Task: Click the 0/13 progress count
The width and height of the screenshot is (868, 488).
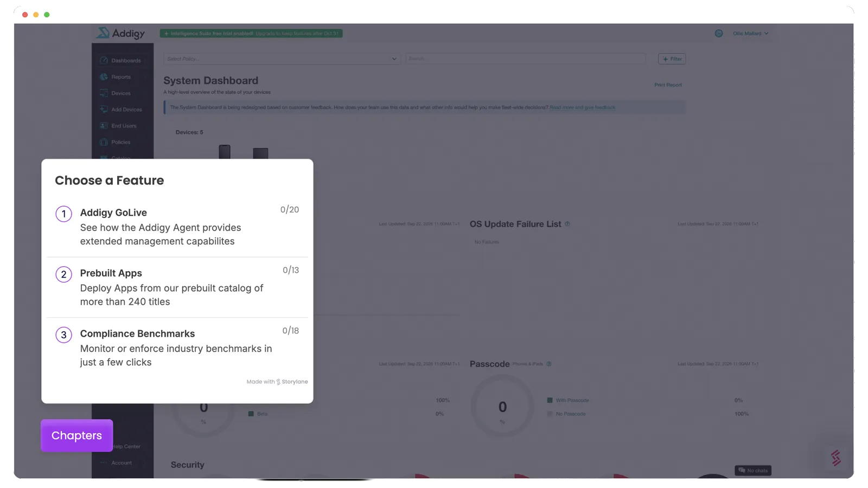Action: 291,271
